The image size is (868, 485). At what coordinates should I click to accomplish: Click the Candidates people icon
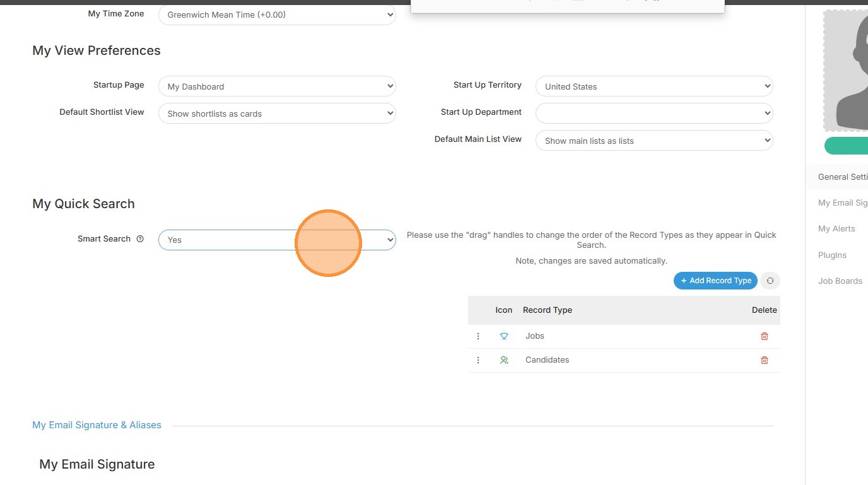(x=504, y=360)
